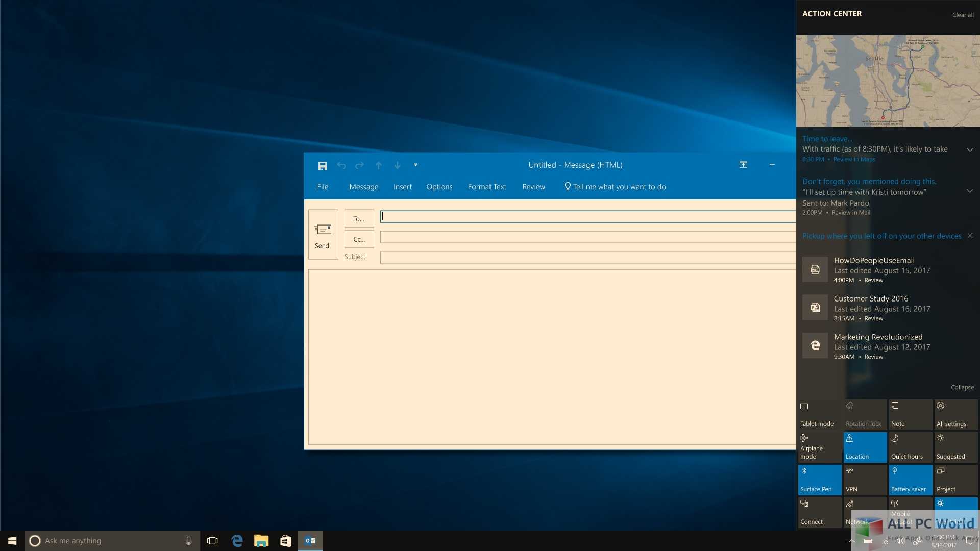Viewport: 980px width, 551px height.
Task: Click the Next Item down arrow
Action: click(x=397, y=165)
